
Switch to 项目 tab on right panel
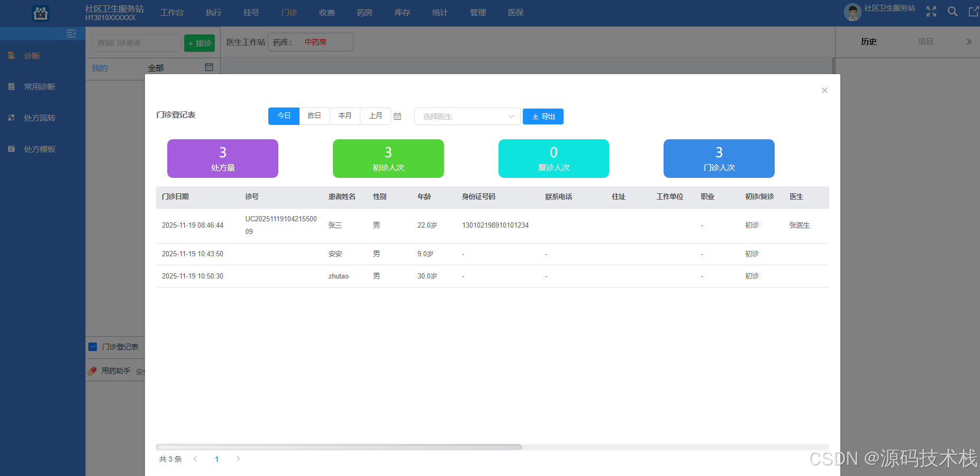click(926, 42)
